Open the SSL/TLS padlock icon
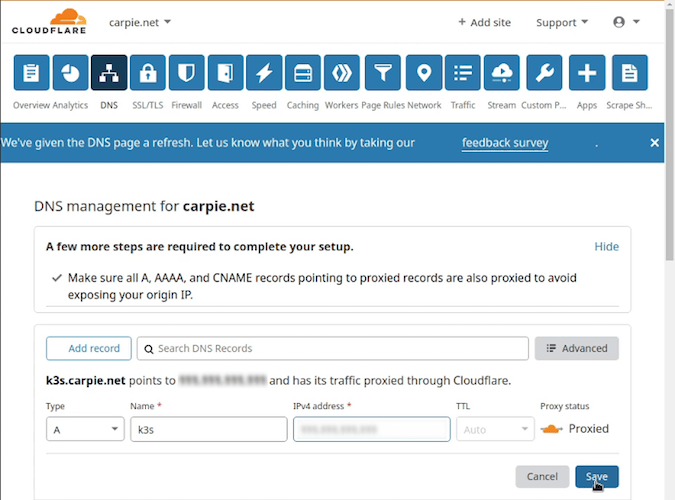675x500 pixels. click(x=148, y=73)
